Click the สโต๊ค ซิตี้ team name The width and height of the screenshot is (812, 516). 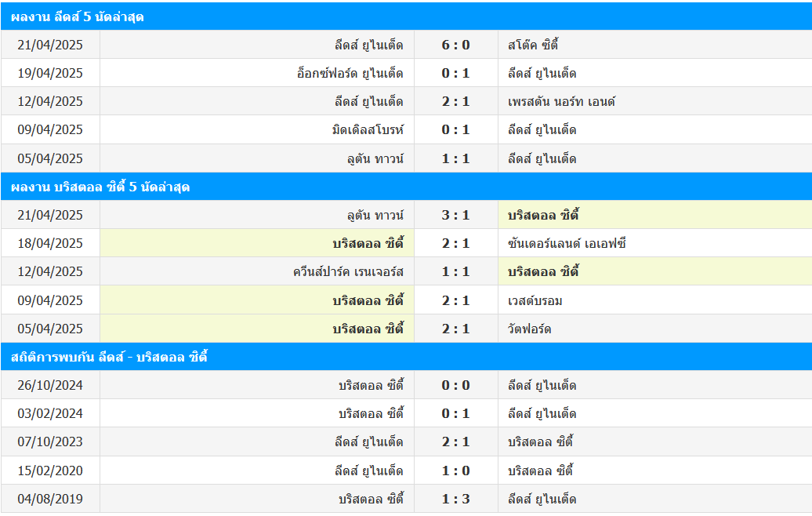click(x=533, y=45)
